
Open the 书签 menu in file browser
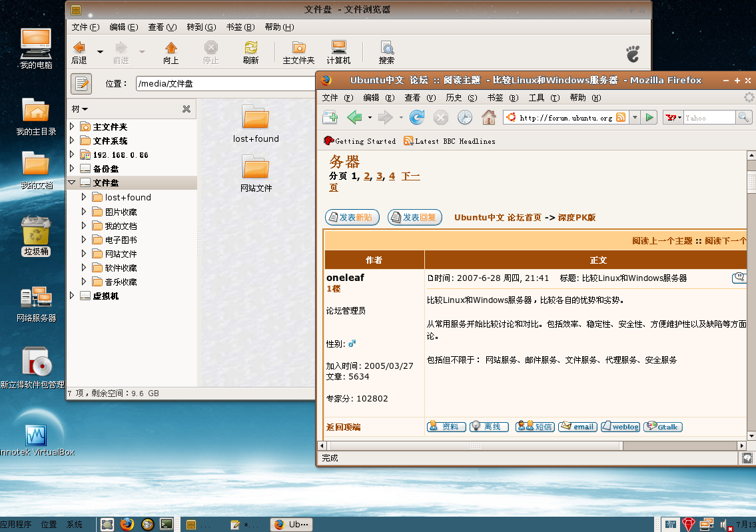pos(240,27)
